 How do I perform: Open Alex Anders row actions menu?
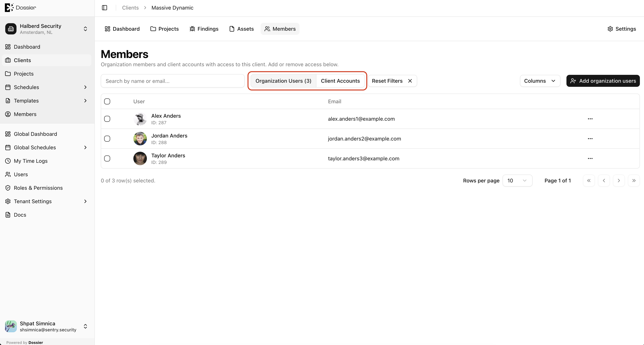pos(590,119)
